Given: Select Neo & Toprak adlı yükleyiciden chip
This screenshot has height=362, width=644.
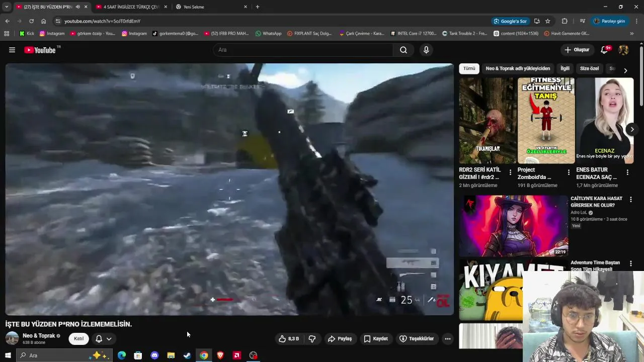Looking at the screenshot, I should pos(518,68).
